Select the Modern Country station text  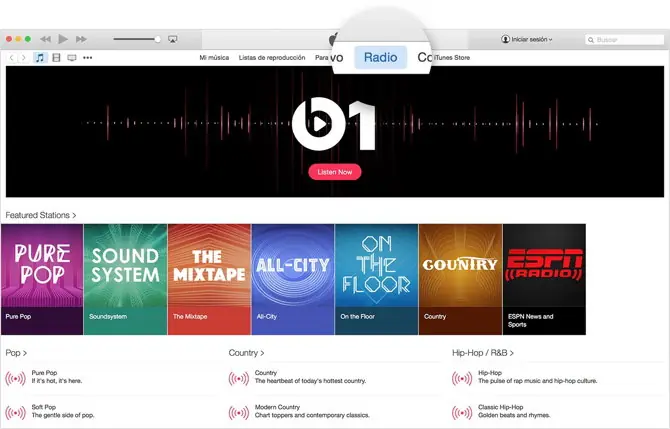277,407
